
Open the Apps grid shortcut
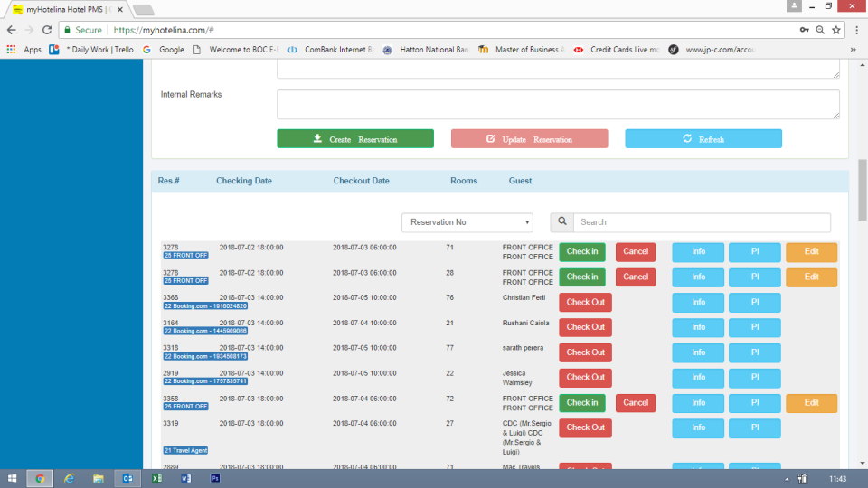[x=24, y=49]
